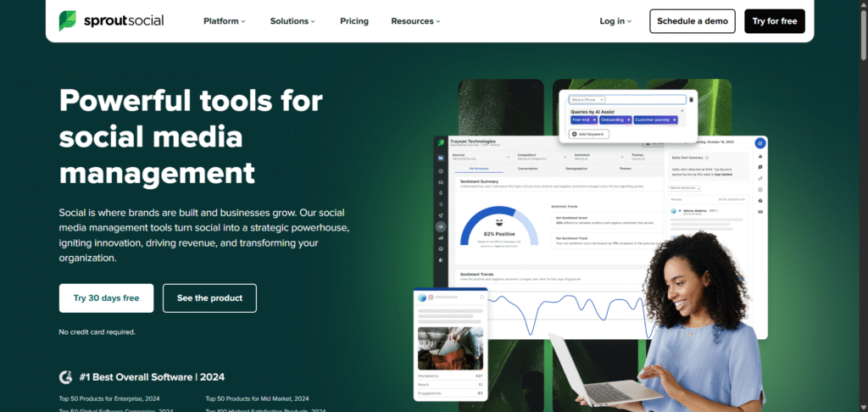Click the Schedule a demo button
The width and height of the screenshot is (868, 412).
point(692,21)
